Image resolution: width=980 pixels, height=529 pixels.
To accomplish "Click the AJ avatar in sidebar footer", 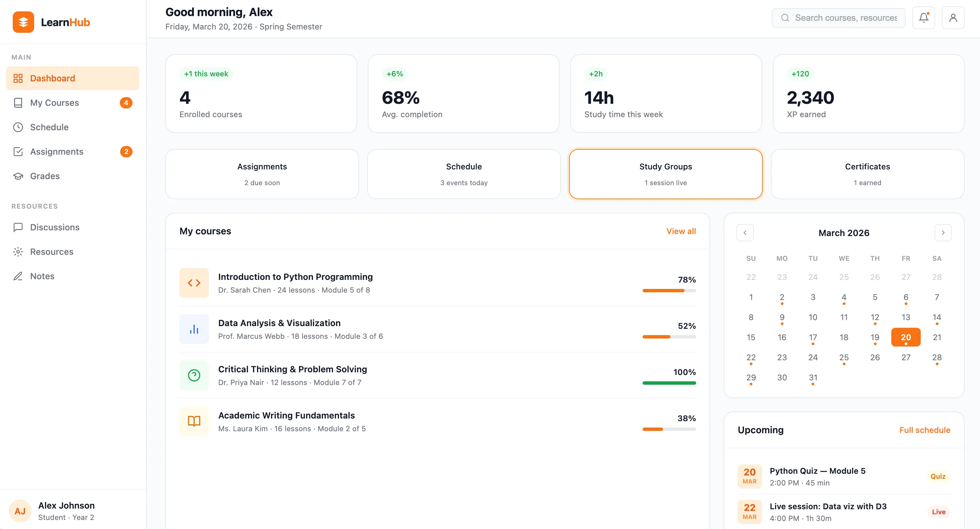I will (x=20, y=511).
